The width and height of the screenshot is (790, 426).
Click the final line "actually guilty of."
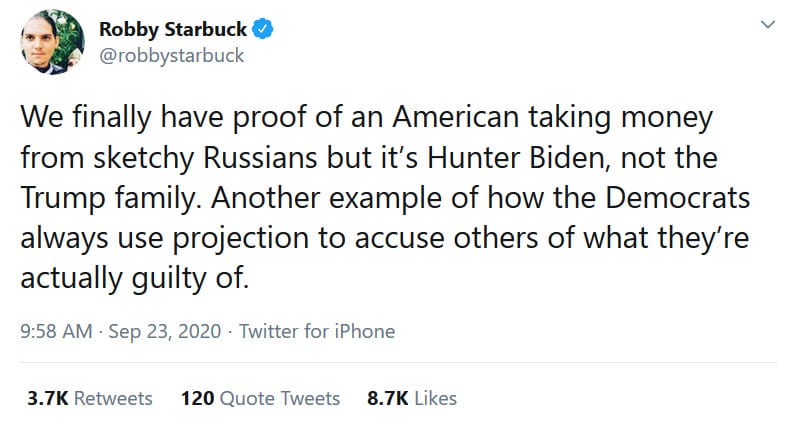[x=133, y=278]
